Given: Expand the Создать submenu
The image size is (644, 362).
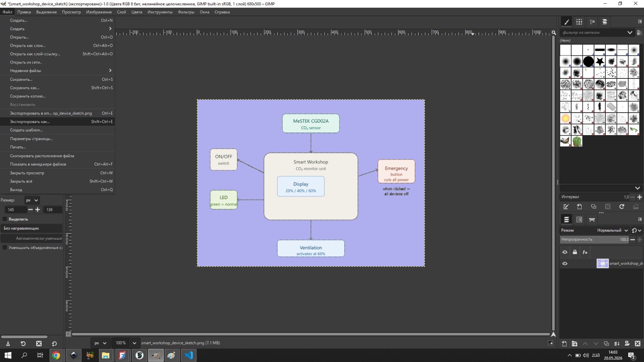Looking at the screenshot, I should (57, 29).
